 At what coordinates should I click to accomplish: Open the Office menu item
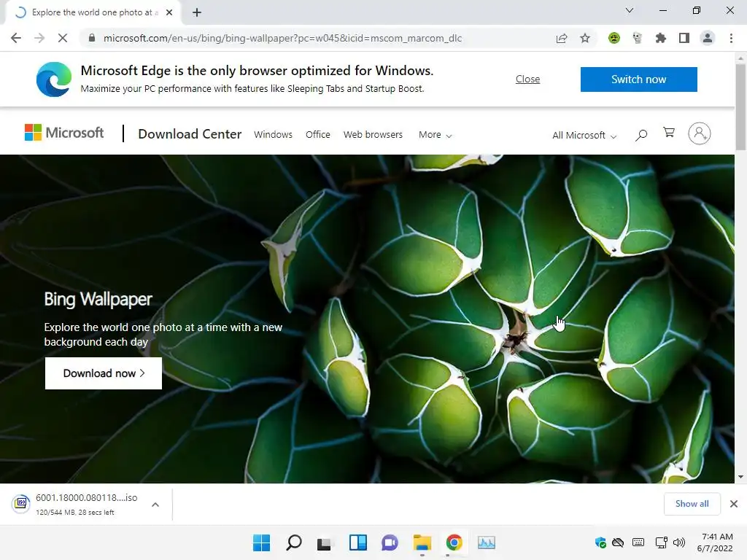coord(318,135)
